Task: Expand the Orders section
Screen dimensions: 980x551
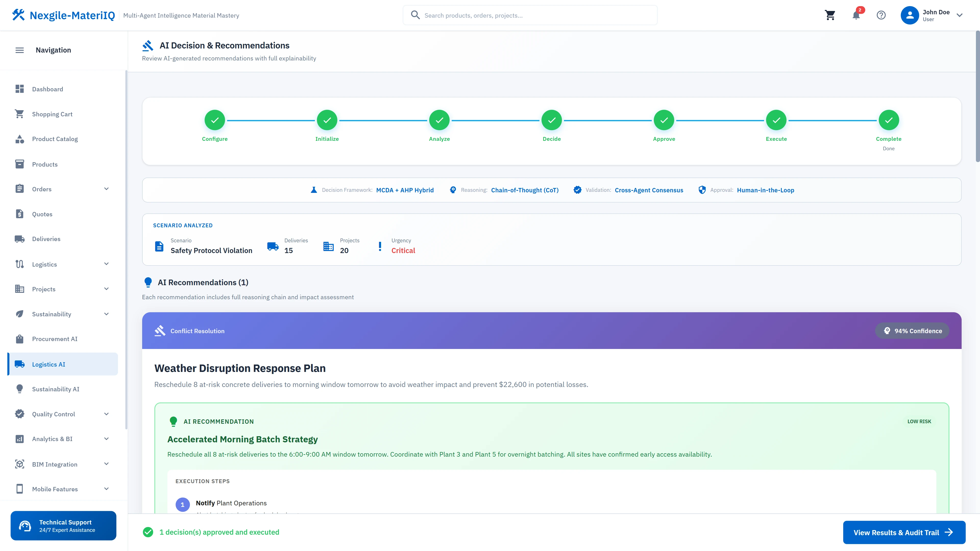Action: tap(106, 189)
